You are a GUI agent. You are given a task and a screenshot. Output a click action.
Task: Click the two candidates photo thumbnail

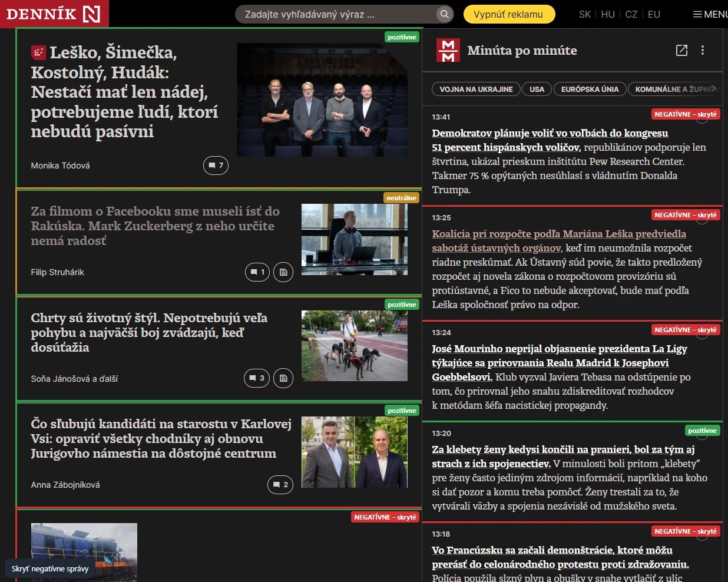coord(355,452)
